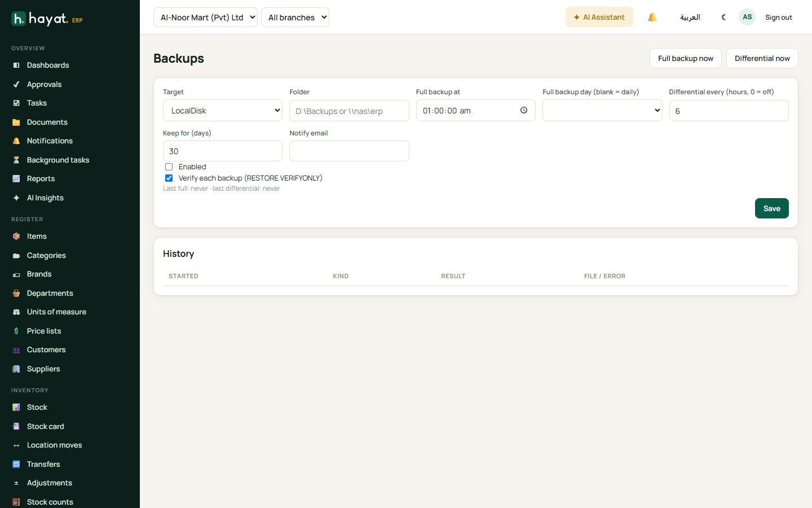Image resolution: width=812 pixels, height=508 pixels.
Task: Open the Target LocalDisk dropdown
Action: coord(223,111)
